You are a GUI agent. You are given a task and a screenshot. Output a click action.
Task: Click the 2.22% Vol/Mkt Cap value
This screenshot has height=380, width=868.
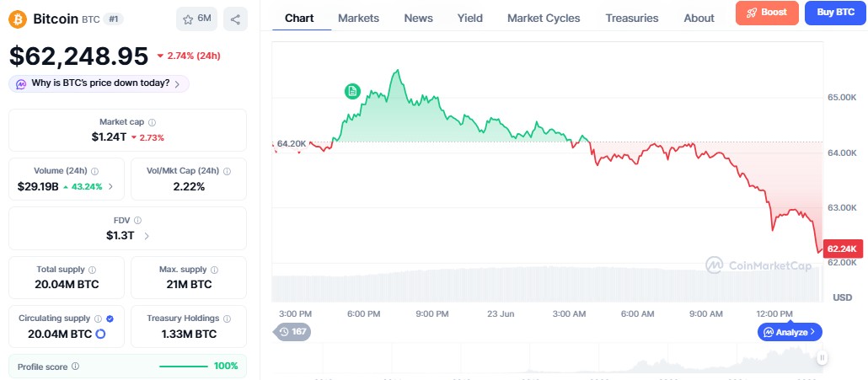(x=189, y=186)
